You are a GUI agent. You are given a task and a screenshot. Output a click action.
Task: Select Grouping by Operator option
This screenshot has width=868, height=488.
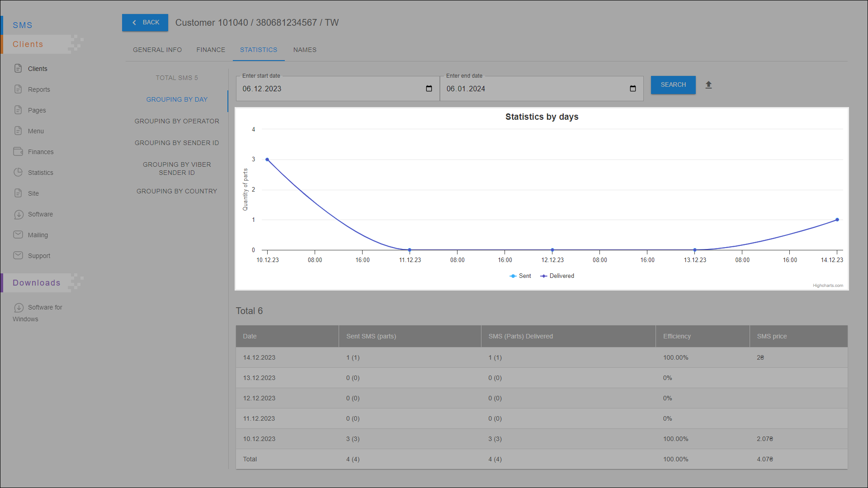(177, 121)
